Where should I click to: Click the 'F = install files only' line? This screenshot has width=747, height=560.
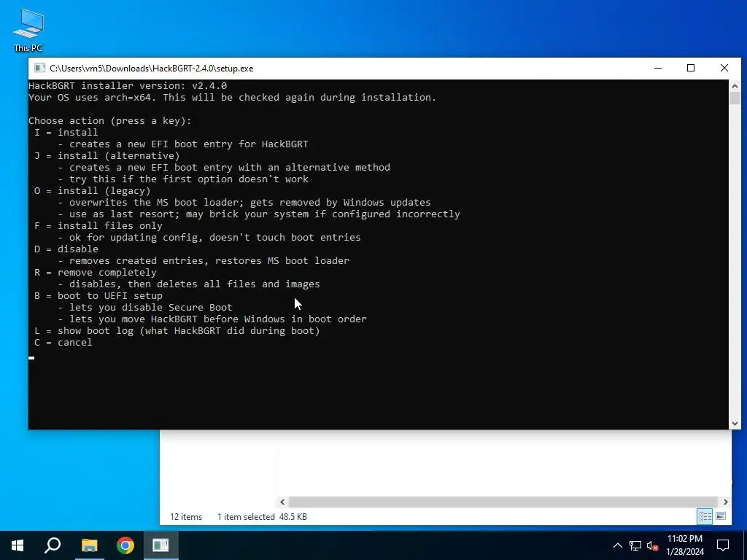coord(98,226)
